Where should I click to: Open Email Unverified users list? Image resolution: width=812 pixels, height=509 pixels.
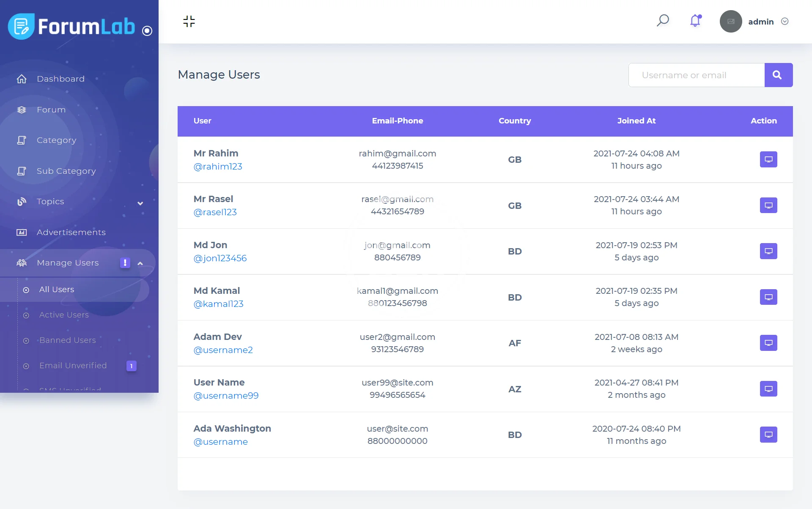(73, 366)
